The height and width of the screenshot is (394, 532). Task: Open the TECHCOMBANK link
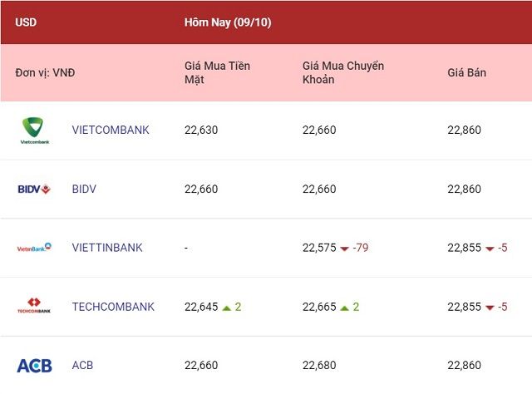[x=113, y=307]
